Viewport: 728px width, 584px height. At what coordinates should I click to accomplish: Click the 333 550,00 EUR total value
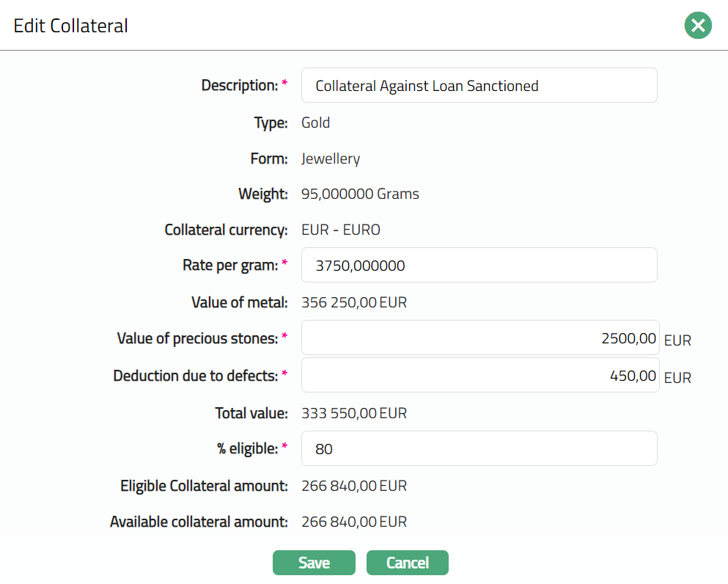(x=354, y=414)
